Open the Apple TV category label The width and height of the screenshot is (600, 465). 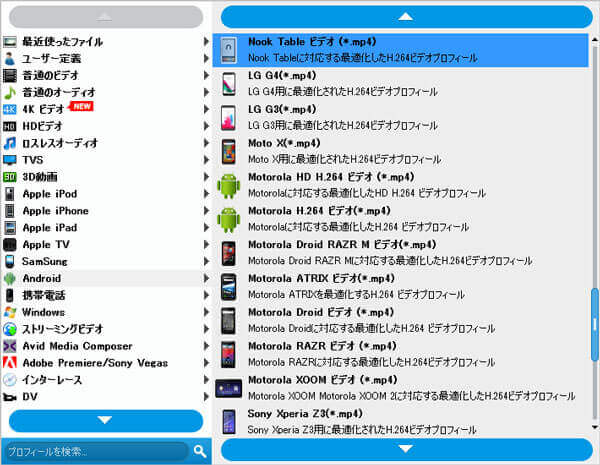(x=46, y=245)
